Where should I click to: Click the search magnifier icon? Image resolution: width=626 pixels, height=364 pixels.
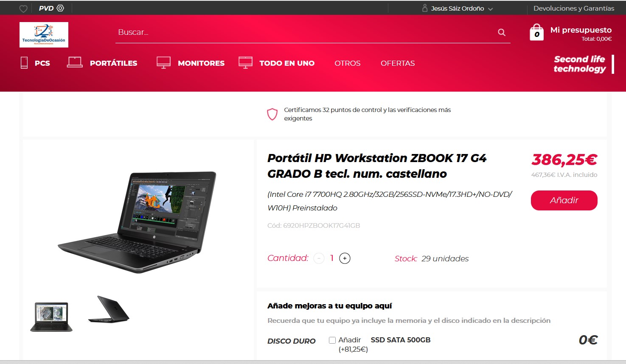[x=502, y=32]
